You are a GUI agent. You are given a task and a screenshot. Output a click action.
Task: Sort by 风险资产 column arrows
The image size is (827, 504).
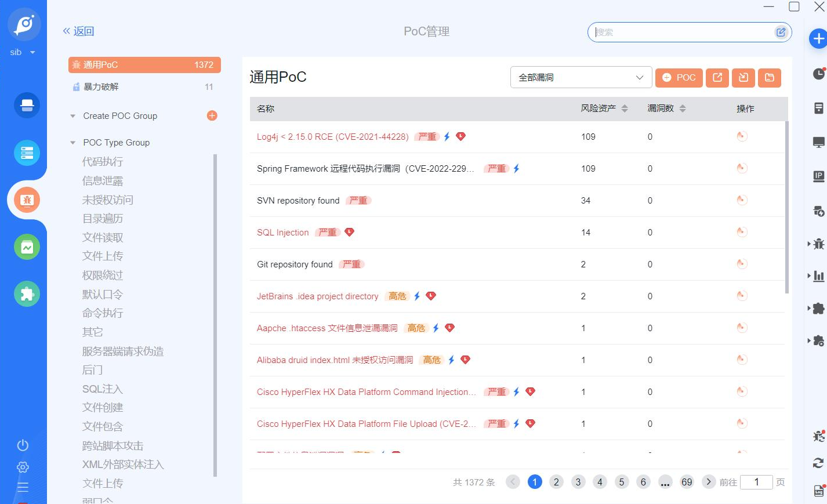pyautogui.click(x=625, y=108)
